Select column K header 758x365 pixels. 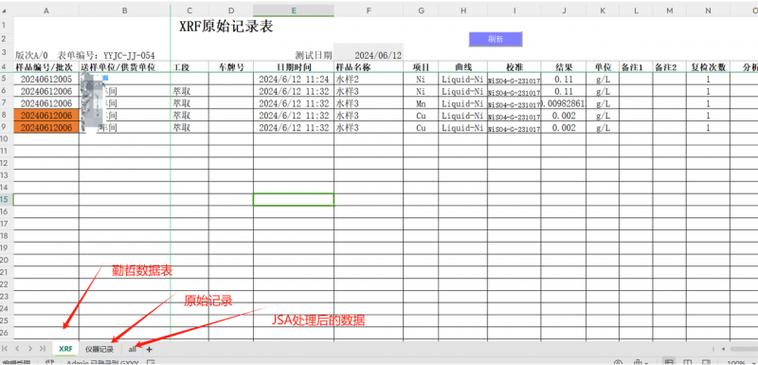pos(602,10)
